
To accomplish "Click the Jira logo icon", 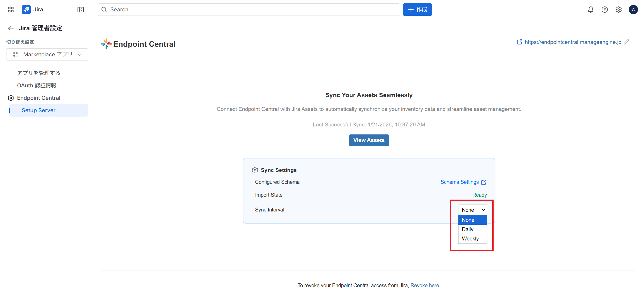I will coord(26,10).
